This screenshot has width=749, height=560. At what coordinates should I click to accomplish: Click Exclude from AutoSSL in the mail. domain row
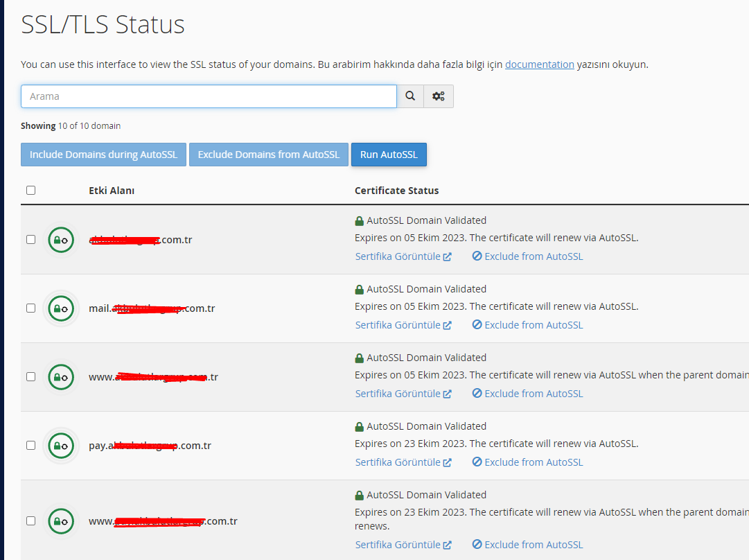[527, 325]
